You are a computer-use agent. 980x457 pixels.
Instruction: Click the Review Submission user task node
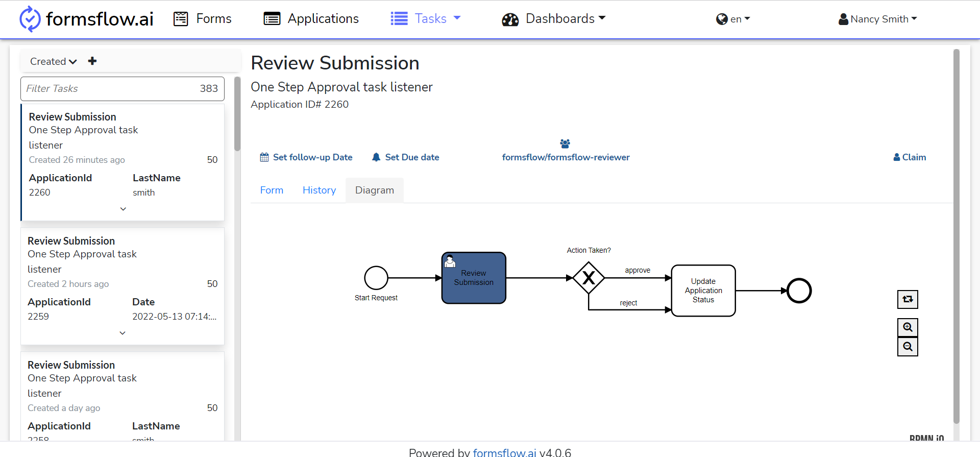(x=474, y=278)
